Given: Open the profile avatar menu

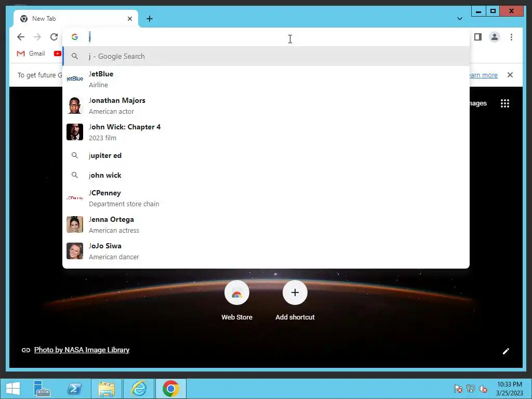Looking at the screenshot, I should (495, 37).
